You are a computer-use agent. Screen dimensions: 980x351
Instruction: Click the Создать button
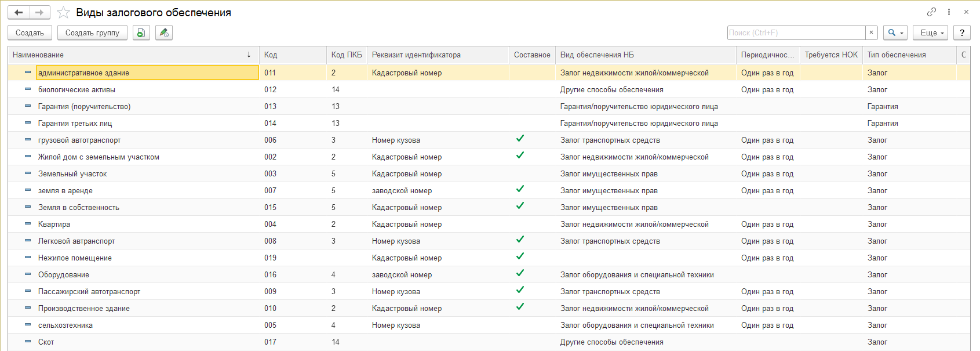click(x=30, y=33)
